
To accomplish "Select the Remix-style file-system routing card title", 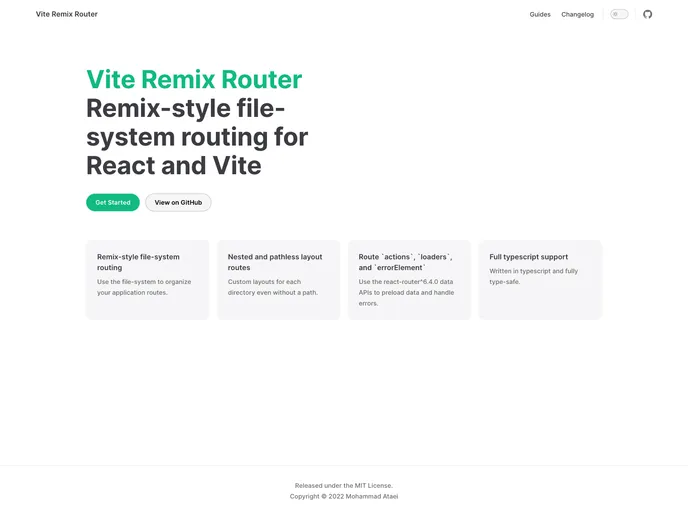I will (138, 262).
